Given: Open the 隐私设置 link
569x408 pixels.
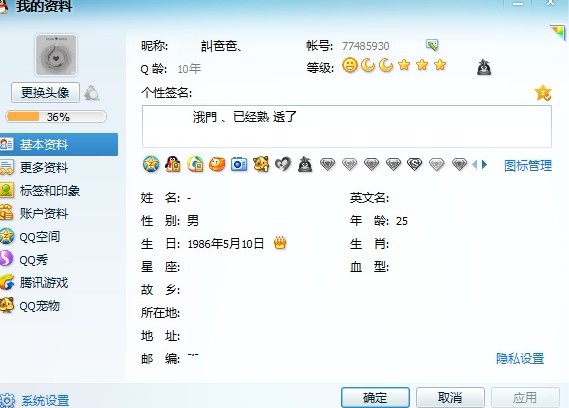Looking at the screenshot, I should point(520,359).
